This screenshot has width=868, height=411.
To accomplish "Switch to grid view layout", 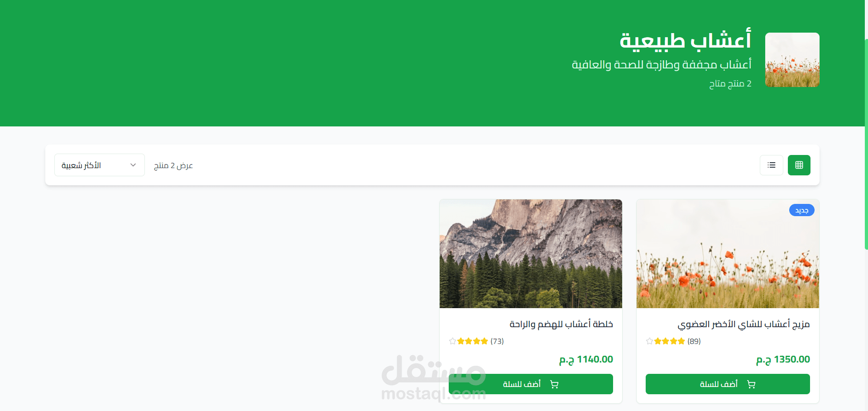I will [799, 165].
